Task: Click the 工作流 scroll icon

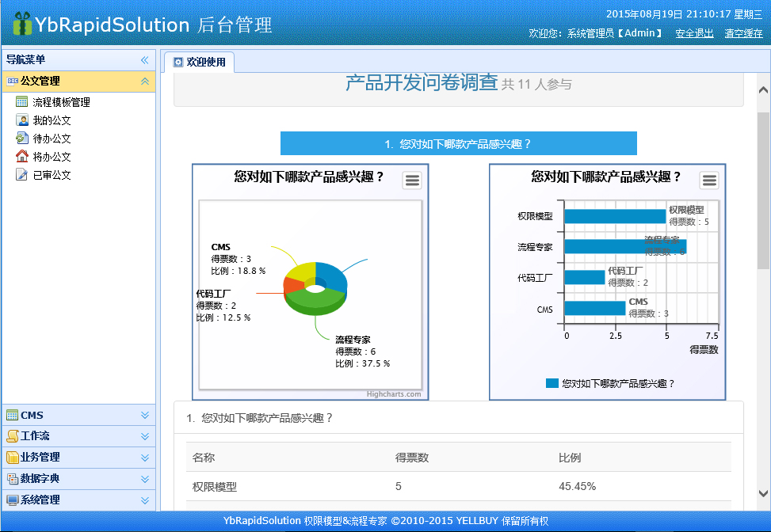Action: tap(13, 436)
